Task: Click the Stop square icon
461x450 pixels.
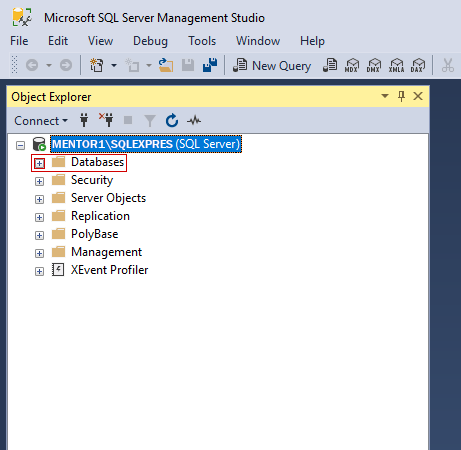Action: click(128, 120)
